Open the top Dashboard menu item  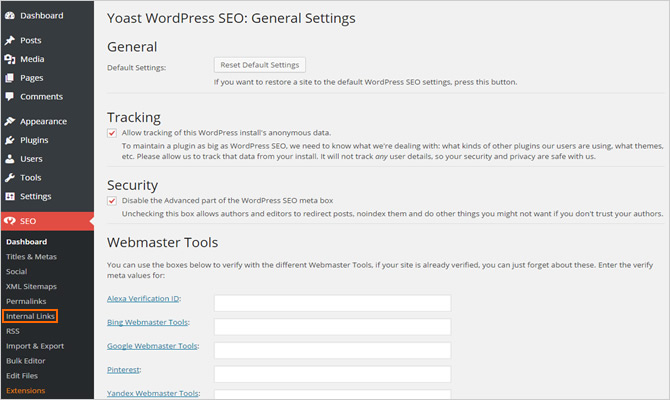tap(42, 16)
